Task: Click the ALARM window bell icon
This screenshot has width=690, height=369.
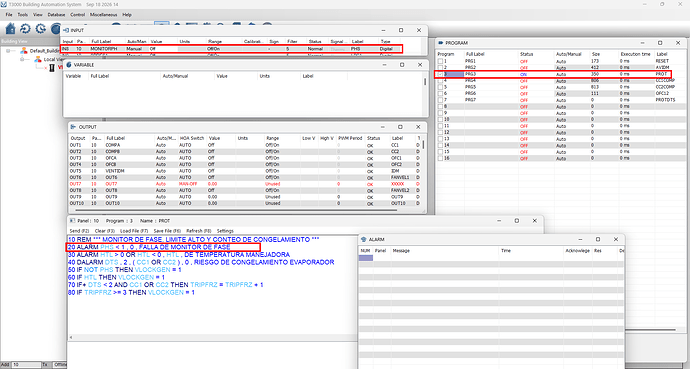Action: [363, 239]
